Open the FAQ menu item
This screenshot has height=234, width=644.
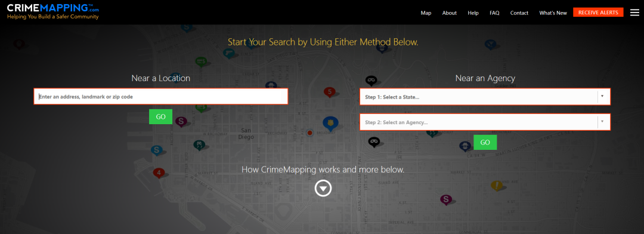(494, 13)
